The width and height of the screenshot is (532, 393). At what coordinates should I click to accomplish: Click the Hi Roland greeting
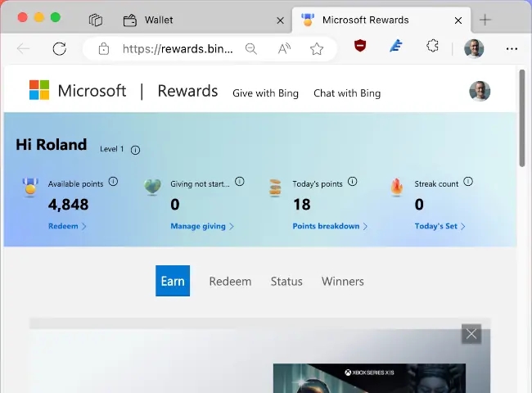(x=52, y=145)
